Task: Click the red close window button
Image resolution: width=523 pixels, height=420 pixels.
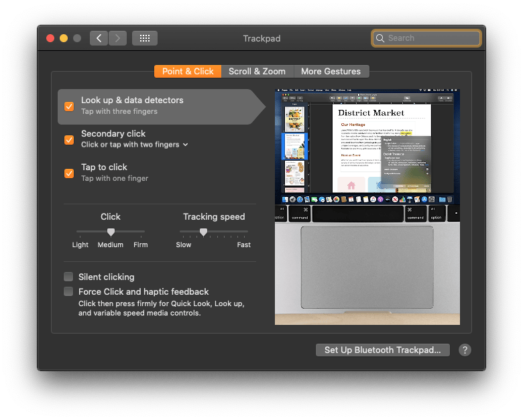Action: pyautogui.click(x=50, y=38)
